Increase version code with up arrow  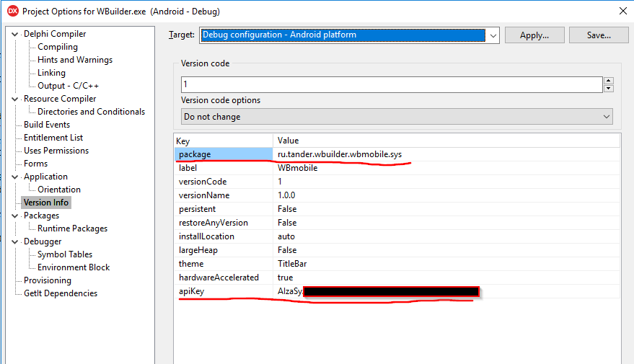click(x=609, y=81)
